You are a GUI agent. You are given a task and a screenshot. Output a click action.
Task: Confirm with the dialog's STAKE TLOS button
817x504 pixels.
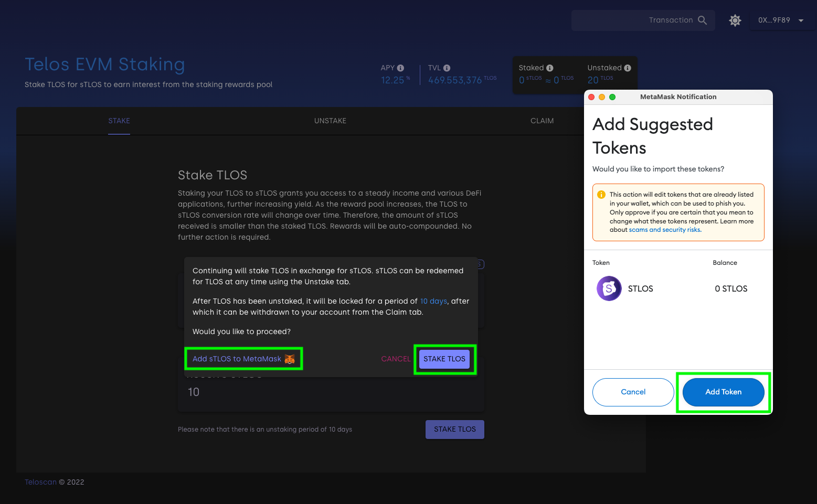(x=444, y=359)
